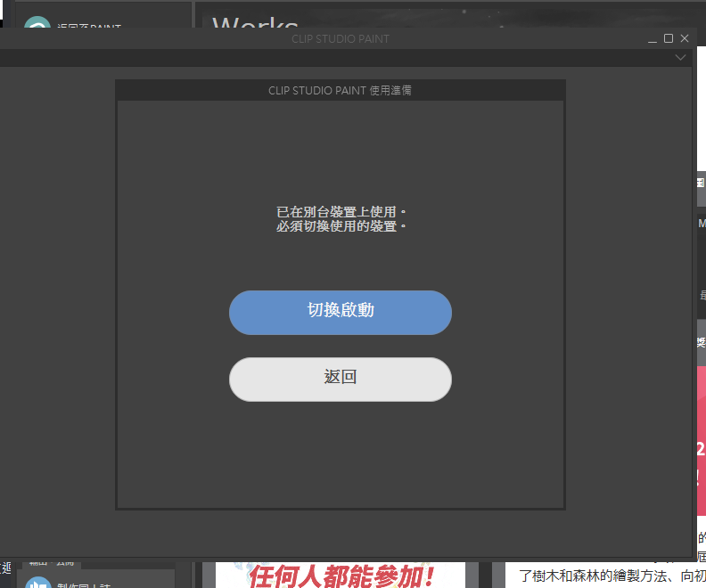The width and height of the screenshot is (706, 588).
Task: Click the 返回 button in the dialog
Action: 340,380
